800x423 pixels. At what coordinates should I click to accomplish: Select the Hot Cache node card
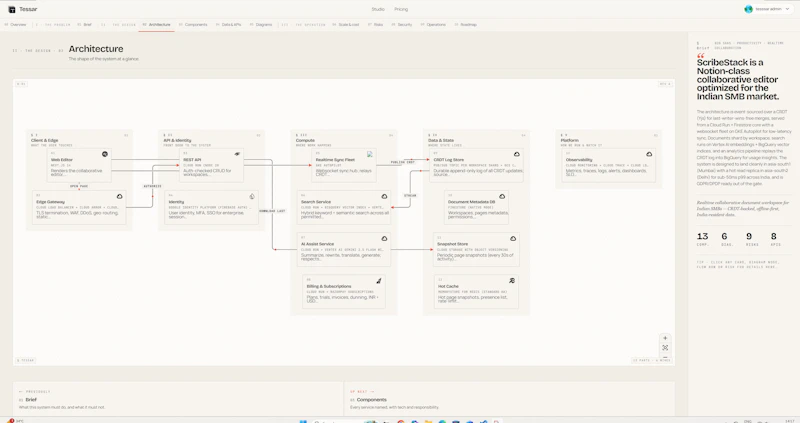click(x=477, y=291)
